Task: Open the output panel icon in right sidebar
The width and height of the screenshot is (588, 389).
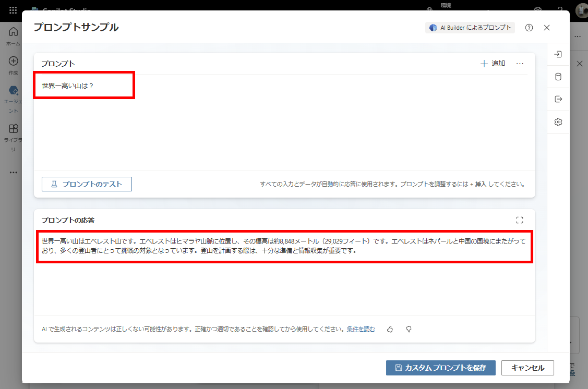Action: (558, 99)
